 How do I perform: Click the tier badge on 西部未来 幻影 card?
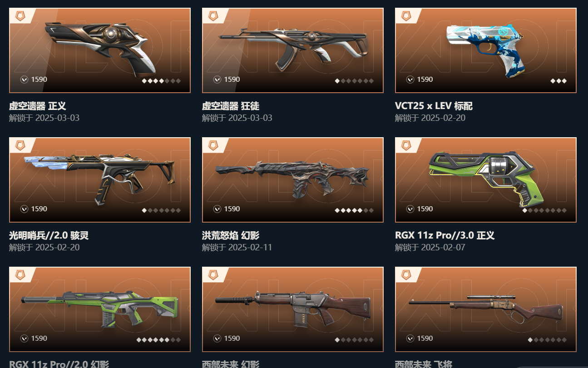[213, 275]
